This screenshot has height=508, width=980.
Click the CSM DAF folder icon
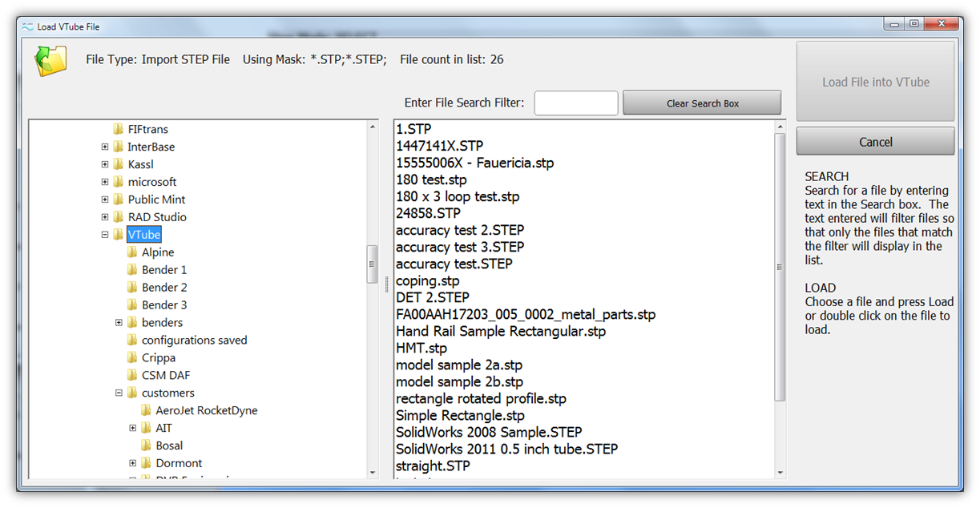[132, 376]
